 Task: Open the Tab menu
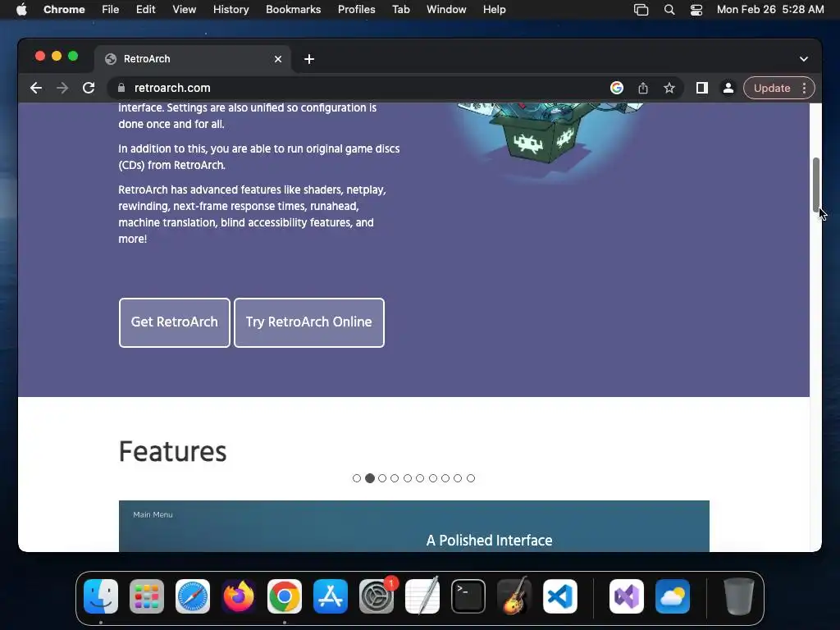coord(400,10)
